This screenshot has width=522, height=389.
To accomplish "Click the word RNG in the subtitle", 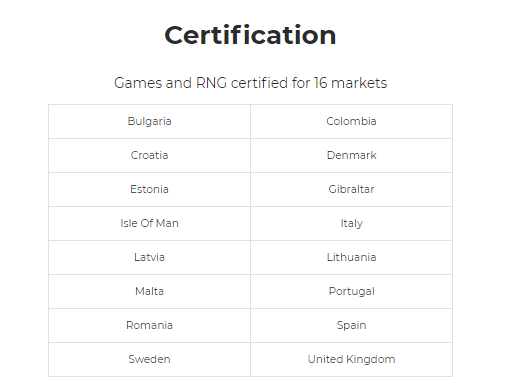I will point(211,83).
